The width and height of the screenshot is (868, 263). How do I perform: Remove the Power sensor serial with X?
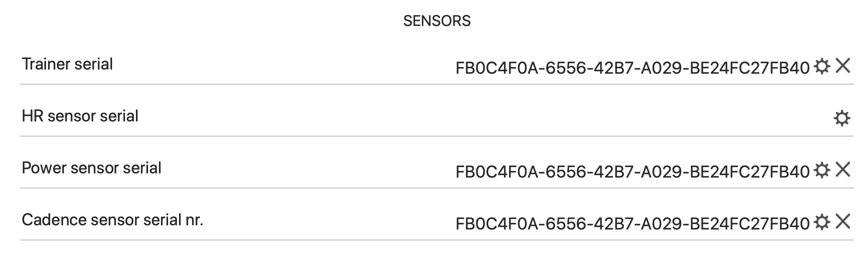pos(843,170)
